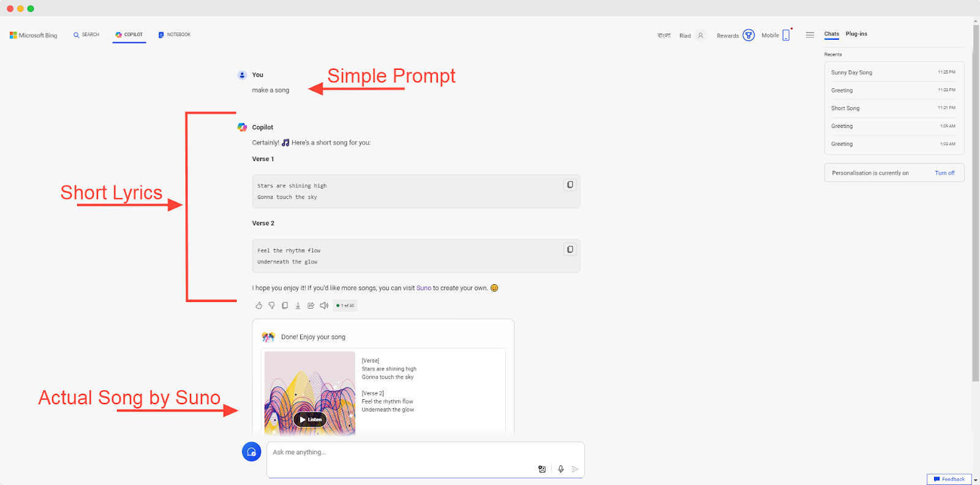Image resolution: width=980 pixels, height=485 pixels.
Task: Open the Greeting chat from 11:23 PM
Action: tap(894, 90)
